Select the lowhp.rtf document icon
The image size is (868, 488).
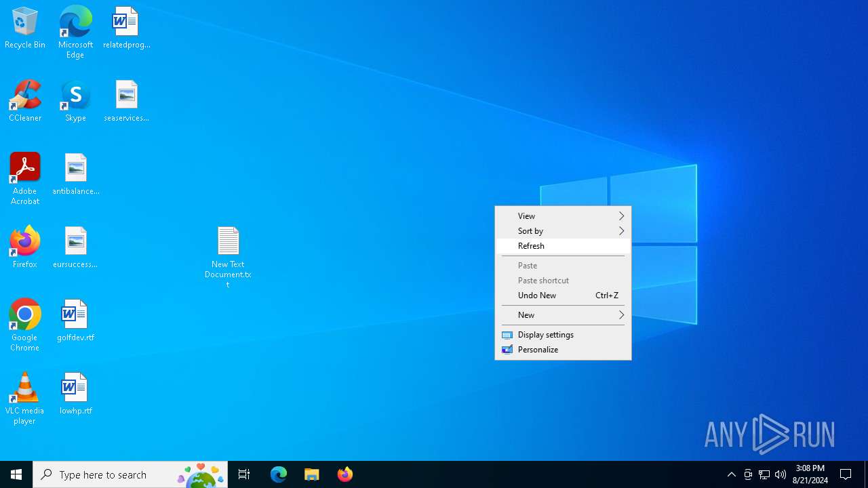(75, 394)
